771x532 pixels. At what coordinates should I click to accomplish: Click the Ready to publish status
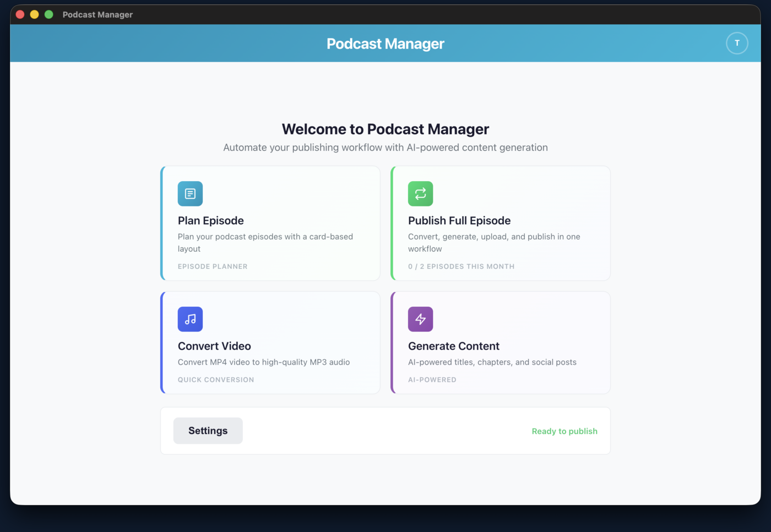pyautogui.click(x=564, y=431)
